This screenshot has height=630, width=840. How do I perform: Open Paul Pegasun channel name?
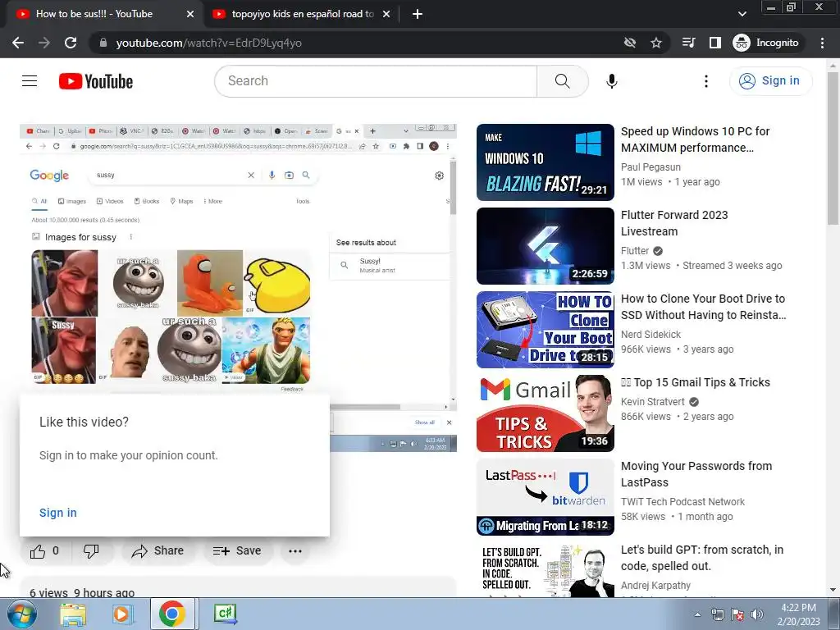click(x=651, y=167)
